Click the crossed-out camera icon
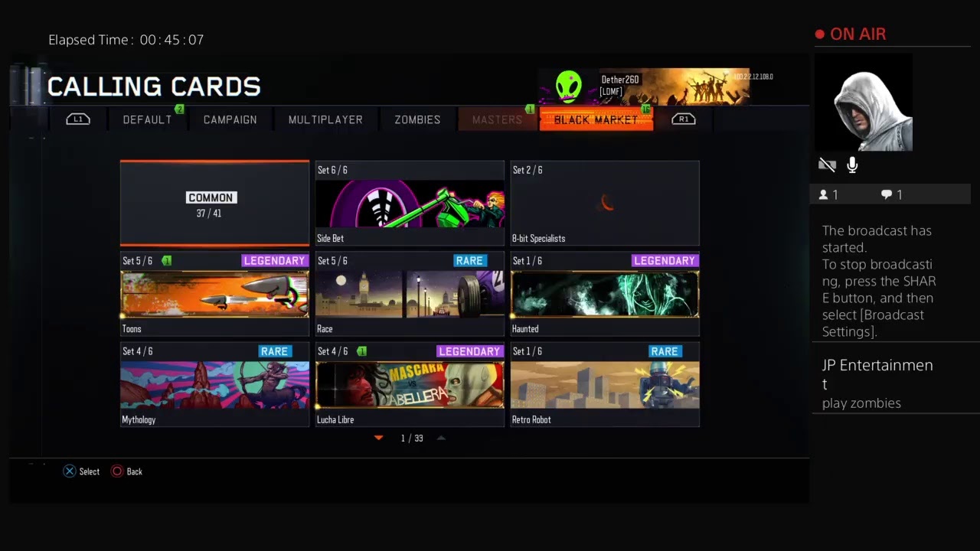The height and width of the screenshot is (551, 980). point(827,165)
